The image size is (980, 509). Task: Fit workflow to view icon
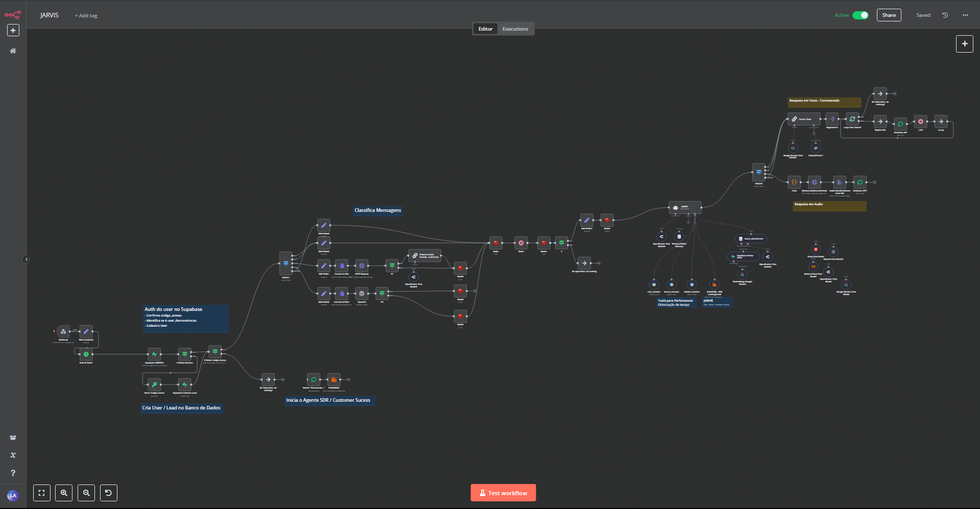pos(42,493)
